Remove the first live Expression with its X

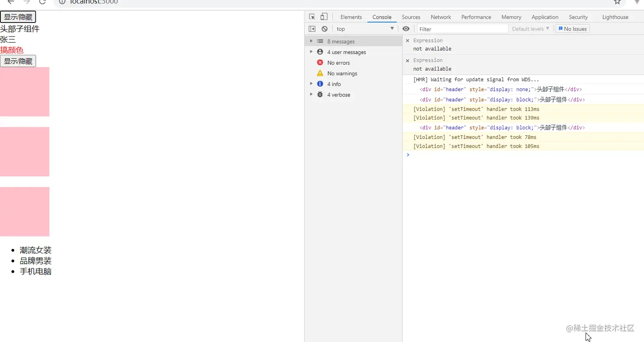coord(407,40)
